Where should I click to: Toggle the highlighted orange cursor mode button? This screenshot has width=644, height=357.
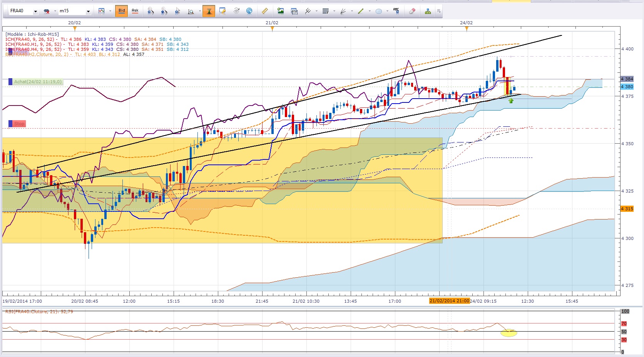coord(209,11)
